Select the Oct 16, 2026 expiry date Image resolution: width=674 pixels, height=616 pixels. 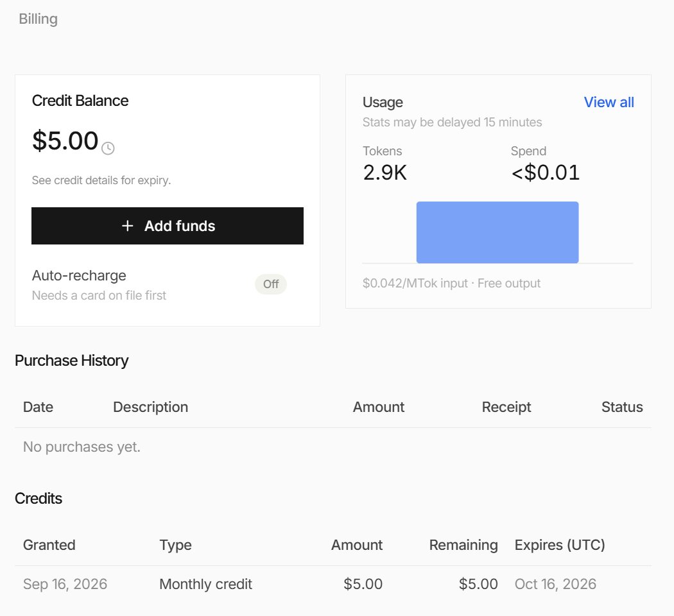click(555, 584)
